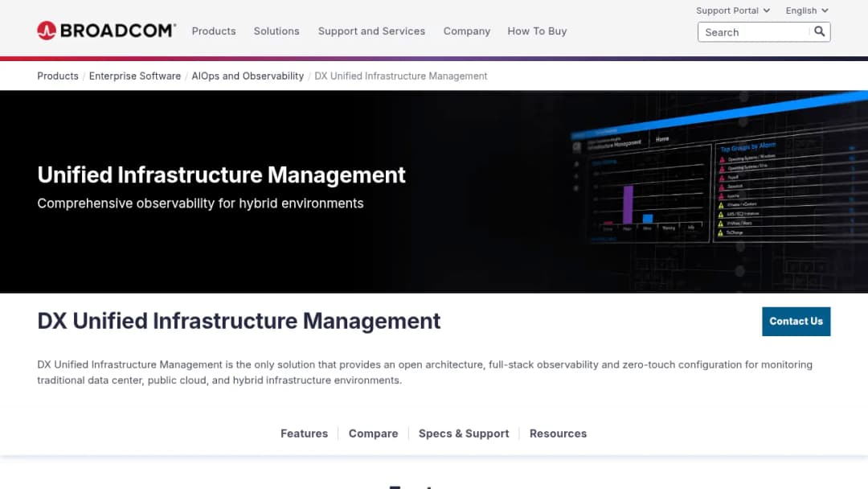Open the How To Buy menu

(537, 31)
